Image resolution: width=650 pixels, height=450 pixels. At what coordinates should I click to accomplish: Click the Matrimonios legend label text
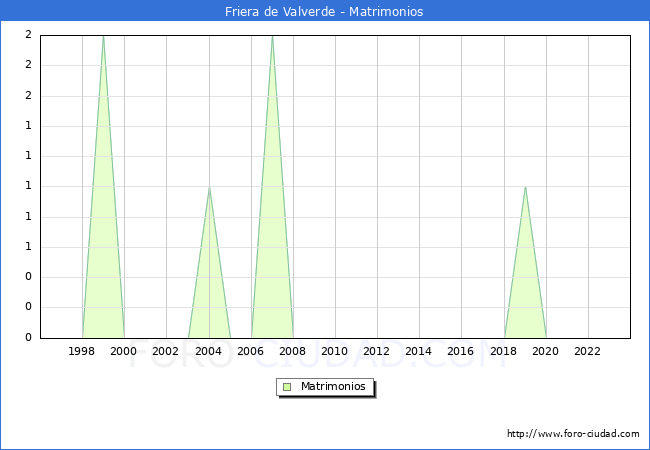[333, 387]
